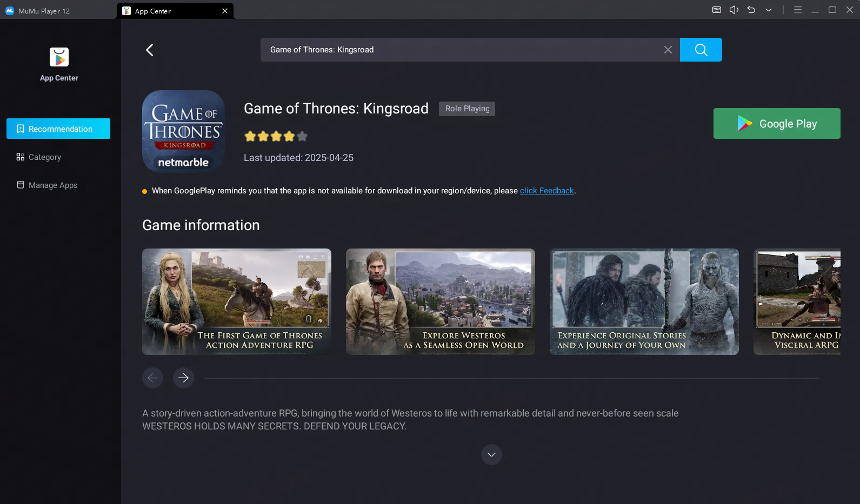
Task: Open the hamburger menu in title bar
Action: (798, 10)
